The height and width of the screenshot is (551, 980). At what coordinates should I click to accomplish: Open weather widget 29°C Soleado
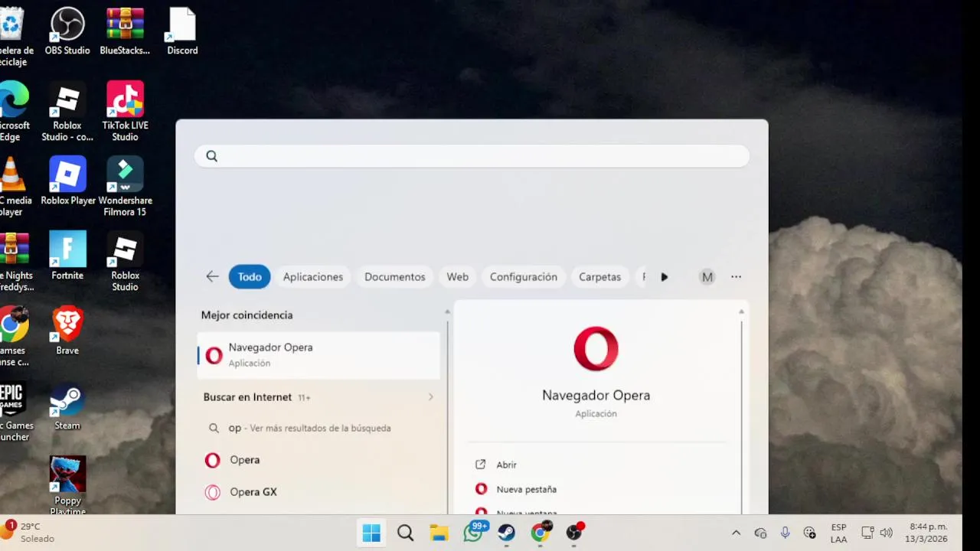click(29, 532)
